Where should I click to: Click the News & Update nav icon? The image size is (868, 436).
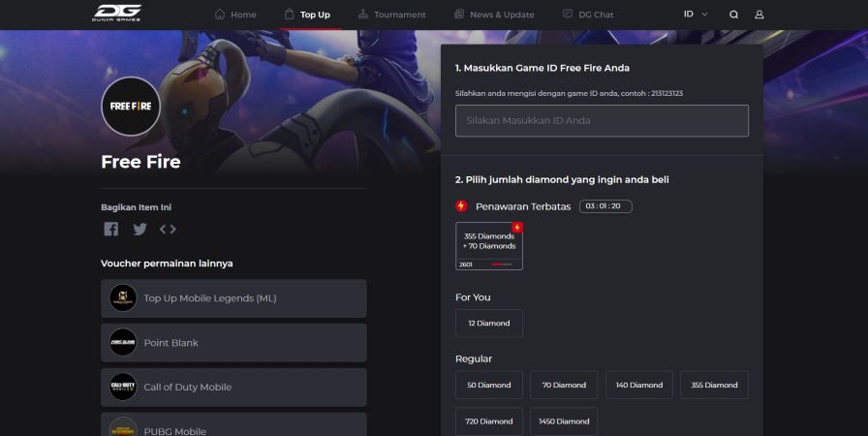point(459,14)
